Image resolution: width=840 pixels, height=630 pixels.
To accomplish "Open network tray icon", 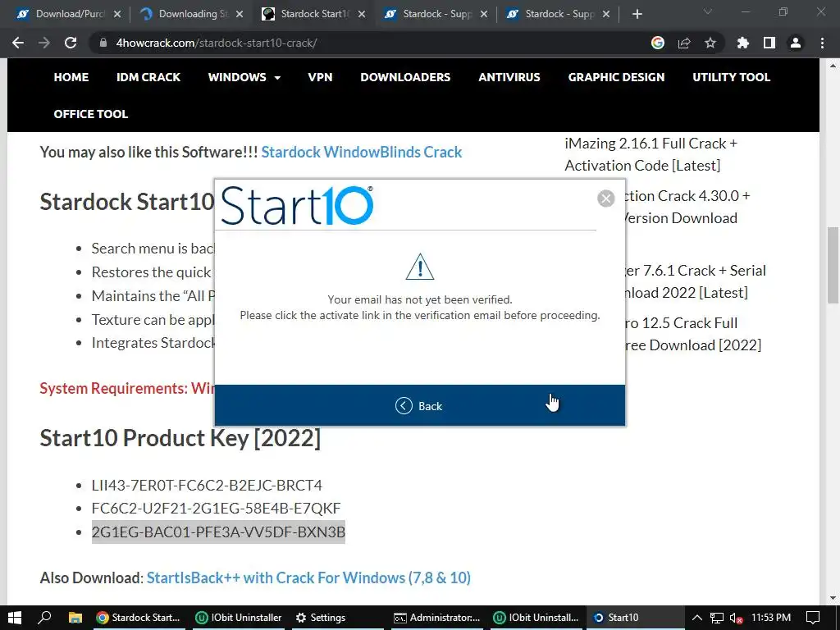I will pyautogui.click(x=717, y=618).
